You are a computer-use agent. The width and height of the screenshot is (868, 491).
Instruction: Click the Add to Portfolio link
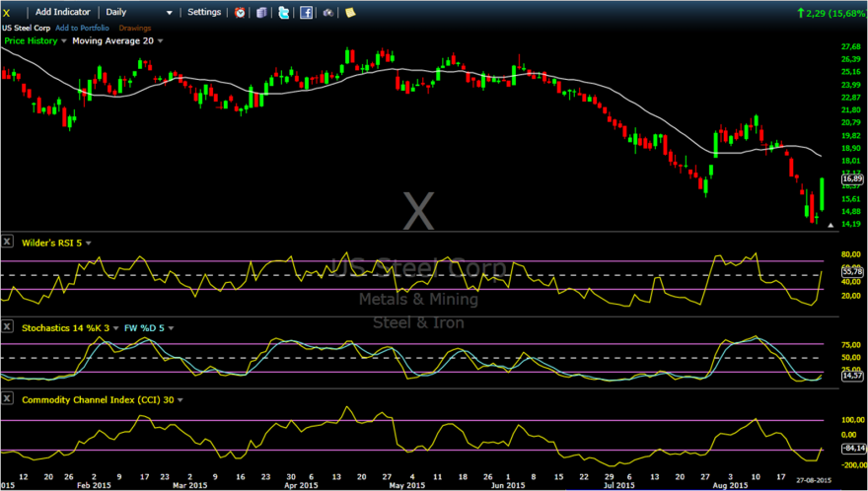point(83,28)
